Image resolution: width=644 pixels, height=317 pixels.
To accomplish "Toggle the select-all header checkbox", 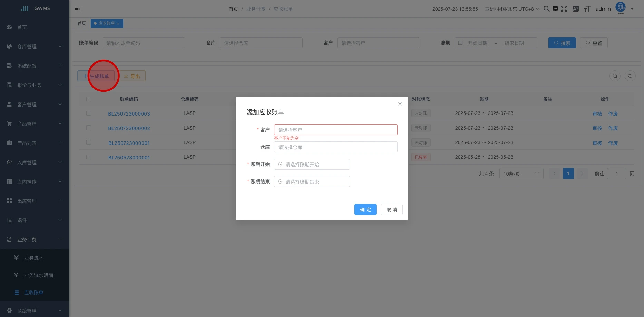I will click(x=89, y=99).
